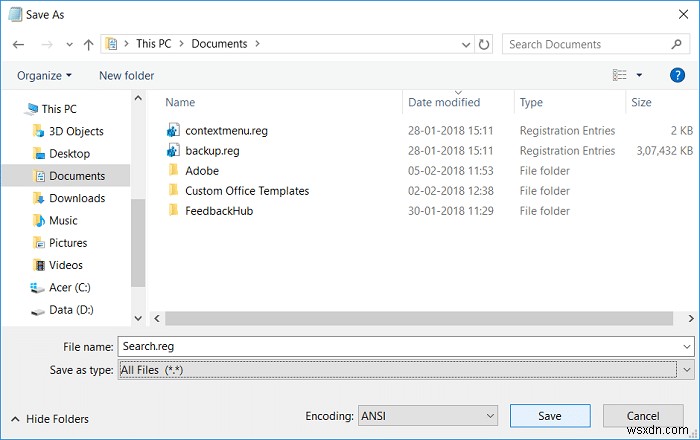Image resolution: width=700 pixels, height=440 pixels.
Task: Click the Data (D:) drive icon
Action: coord(38,311)
